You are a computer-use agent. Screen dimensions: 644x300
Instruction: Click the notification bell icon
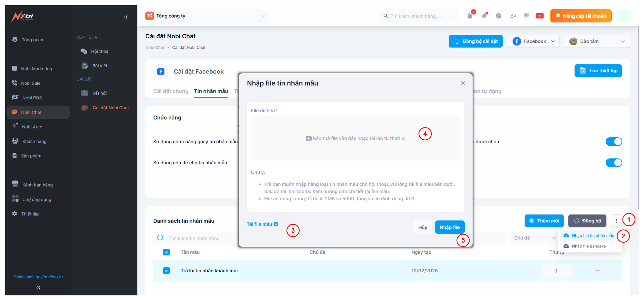point(484,16)
